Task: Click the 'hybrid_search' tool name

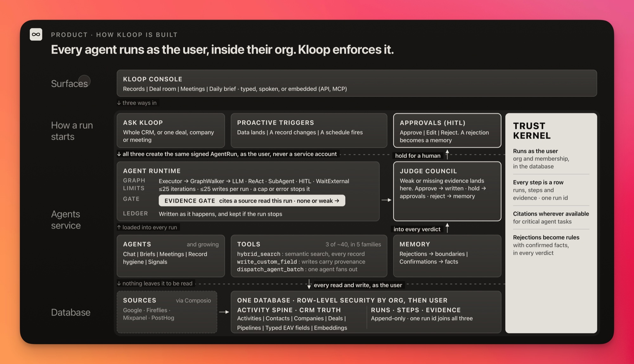Action: point(259,254)
